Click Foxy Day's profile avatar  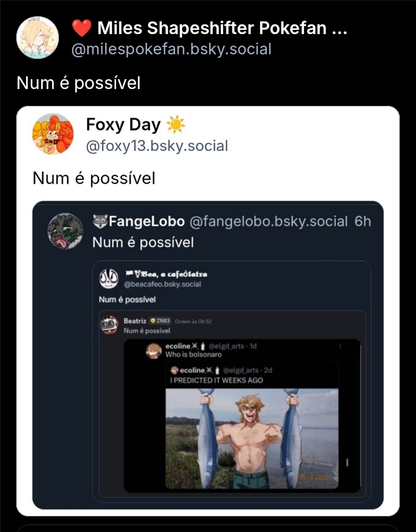(53, 134)
